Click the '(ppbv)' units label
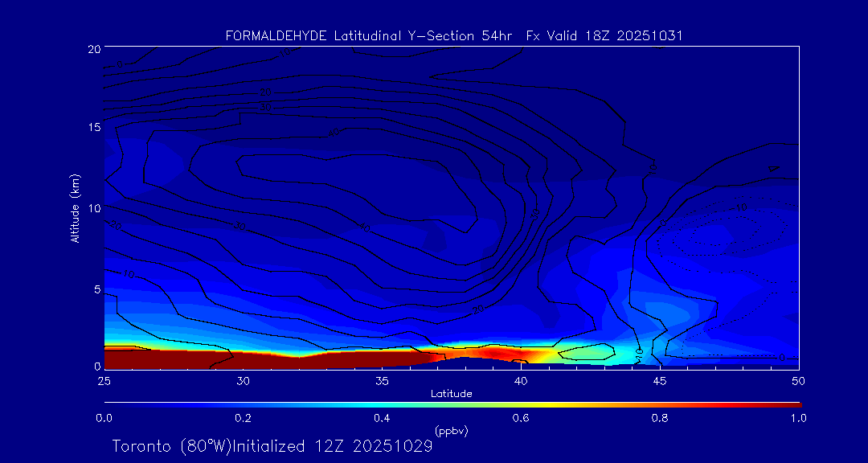 451,431
